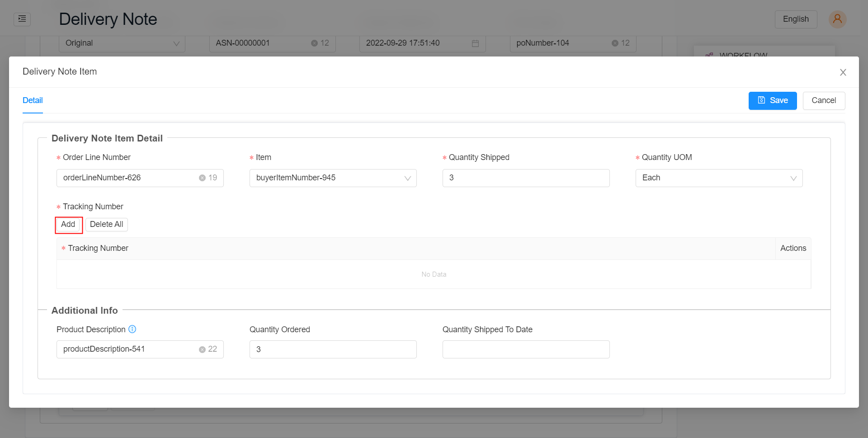868x438 pixels.
Task: Clear the poNumber-104 field value
Action: (615, 43)
